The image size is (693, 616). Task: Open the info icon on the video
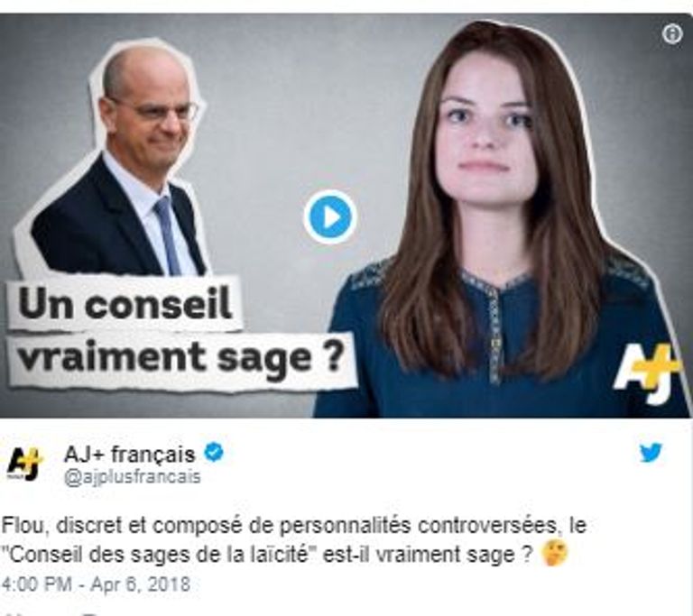672,34
